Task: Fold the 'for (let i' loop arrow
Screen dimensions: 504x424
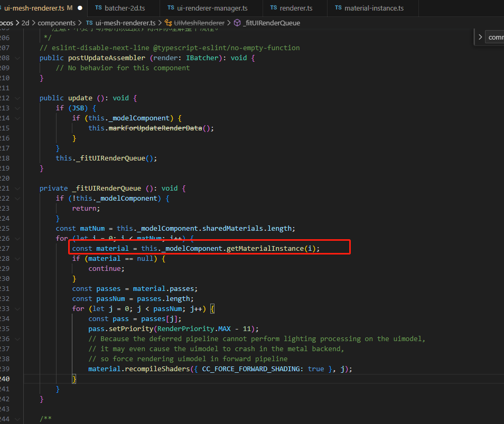Action: point(17,239)
